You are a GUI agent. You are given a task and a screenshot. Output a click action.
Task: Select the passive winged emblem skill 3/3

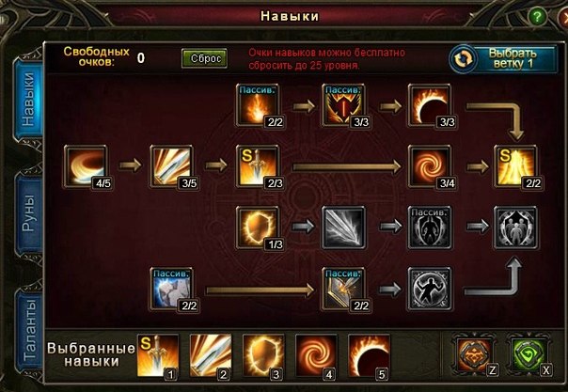[343, 105]
